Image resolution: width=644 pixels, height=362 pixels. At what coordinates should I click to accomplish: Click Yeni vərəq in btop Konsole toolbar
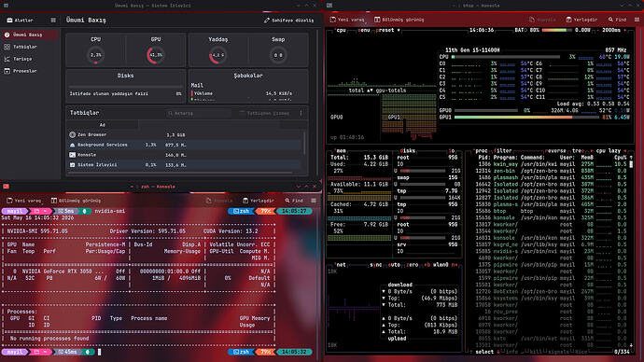347,20
